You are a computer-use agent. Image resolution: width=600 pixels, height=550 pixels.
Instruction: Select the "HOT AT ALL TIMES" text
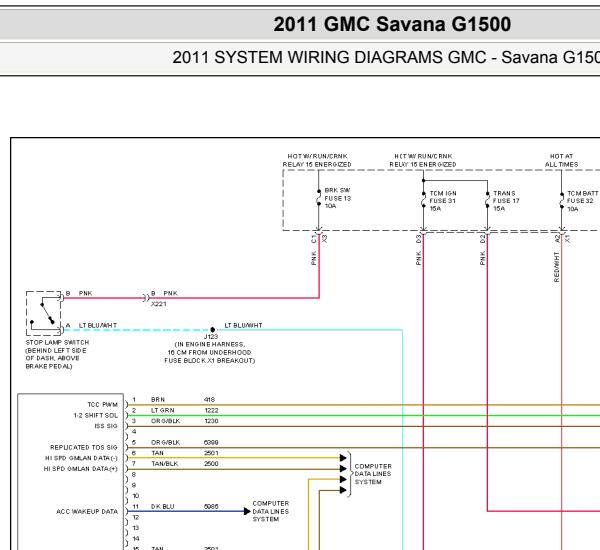coord(561,160)
